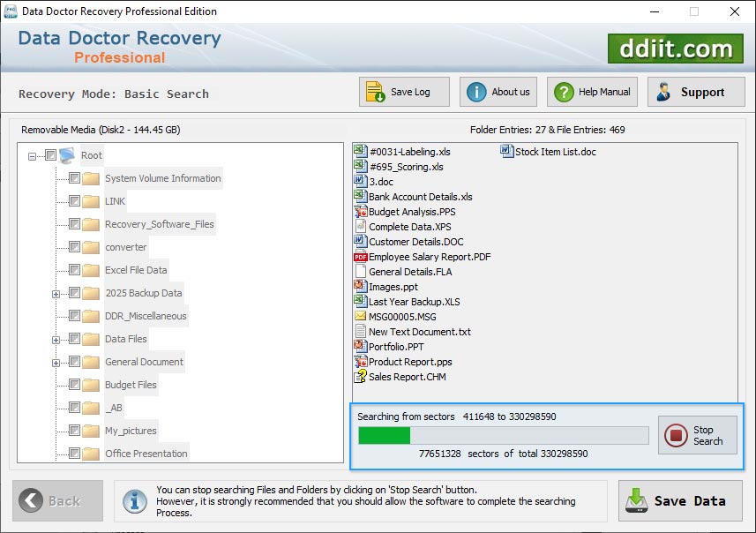Check the checkbox next to Excel File Data
This screenshot has width=756, height=533.
(x=74, y=270)
